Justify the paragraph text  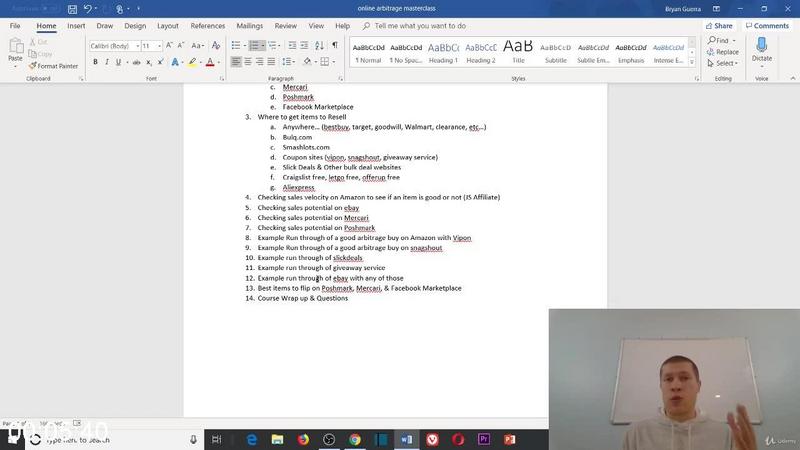tap(271, 62)
